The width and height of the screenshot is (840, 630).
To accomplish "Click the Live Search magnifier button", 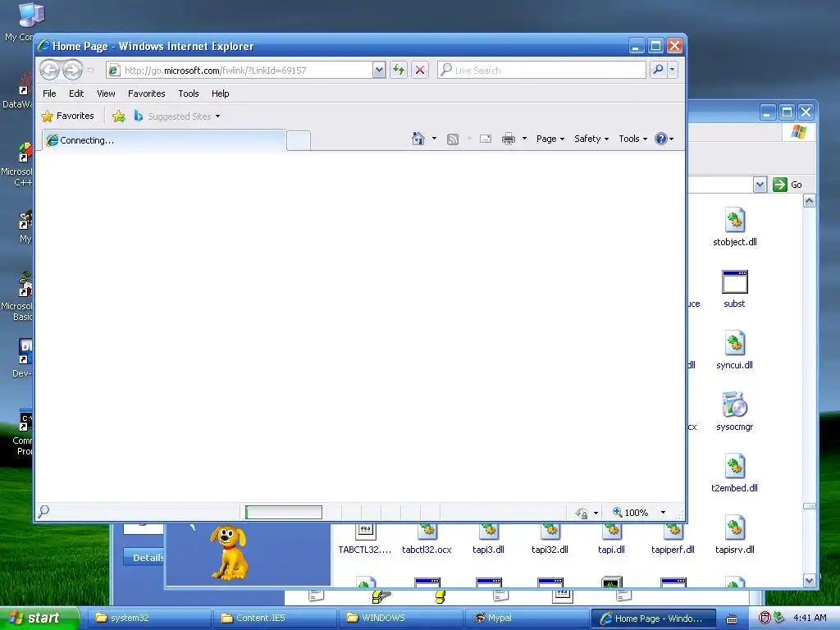I will (659, 70).
